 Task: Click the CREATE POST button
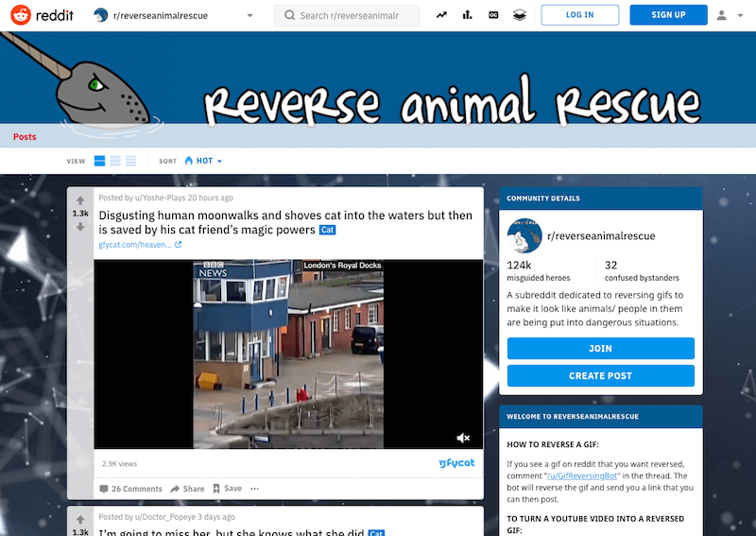(600, 375)
